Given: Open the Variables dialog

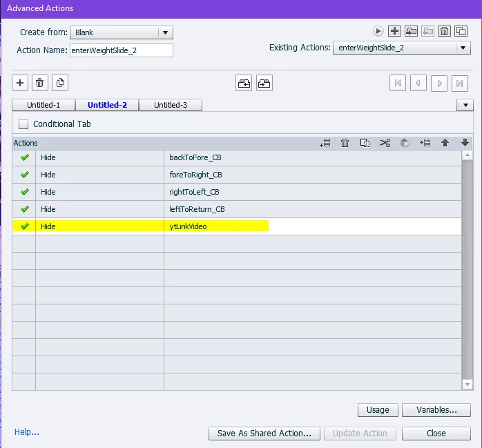Looking at the screenshot, I should tap(436, 410).
